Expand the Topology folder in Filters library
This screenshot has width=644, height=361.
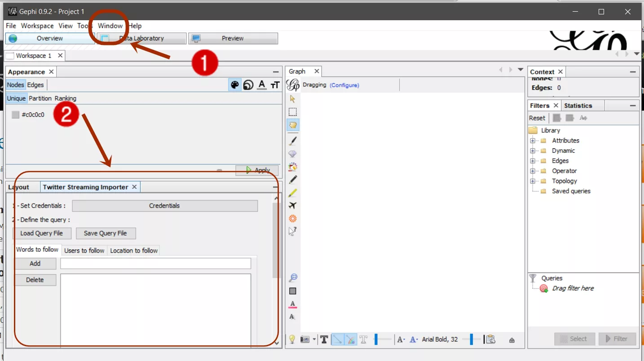[x=533, y=181]
